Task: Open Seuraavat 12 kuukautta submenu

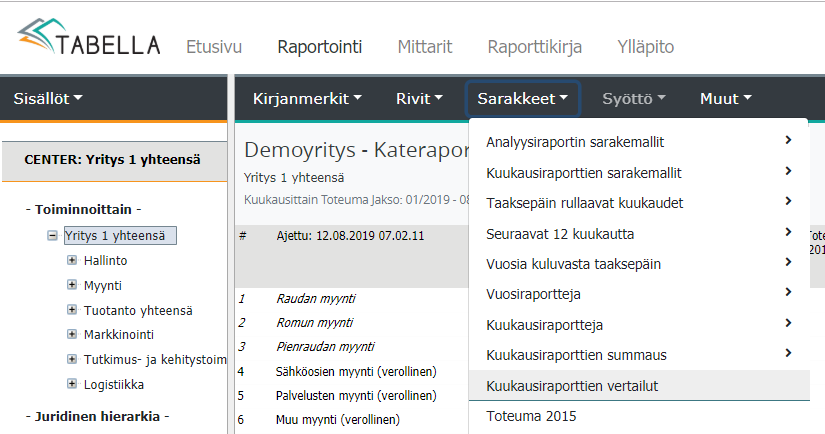Action: tap(559, 234)
